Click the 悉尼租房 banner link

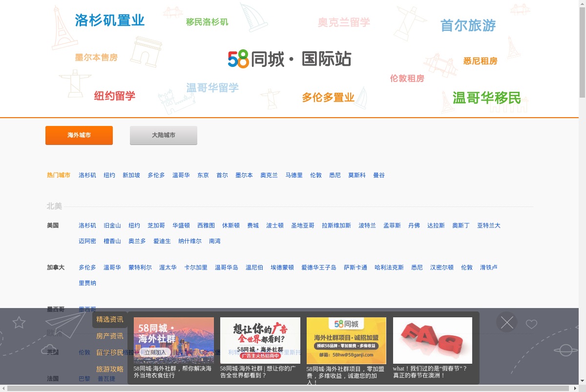coord(480,61)
